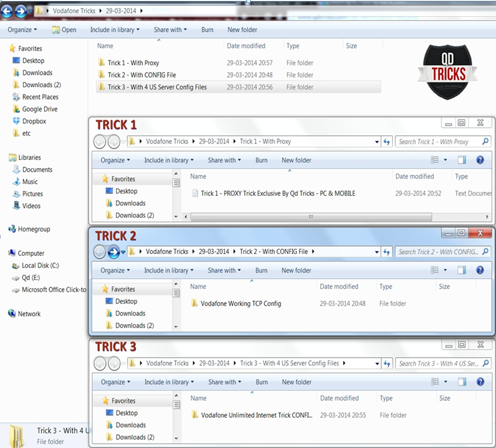Go forward in main Explorer window
The image size is (496, 448).
pyautogui.click(x=21, y=11)
